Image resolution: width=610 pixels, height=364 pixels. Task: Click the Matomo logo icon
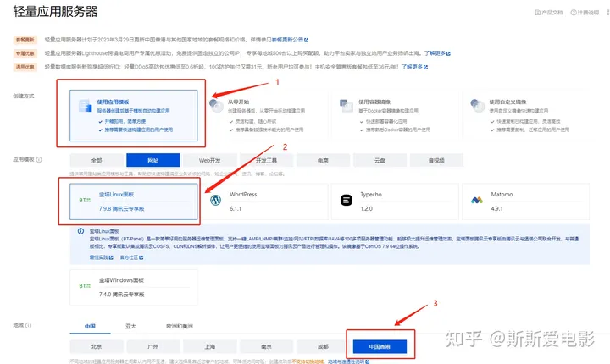477,201
